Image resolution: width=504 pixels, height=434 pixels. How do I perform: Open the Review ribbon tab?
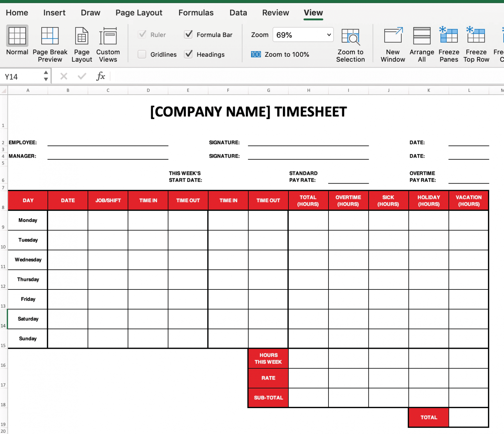[275, 12]
